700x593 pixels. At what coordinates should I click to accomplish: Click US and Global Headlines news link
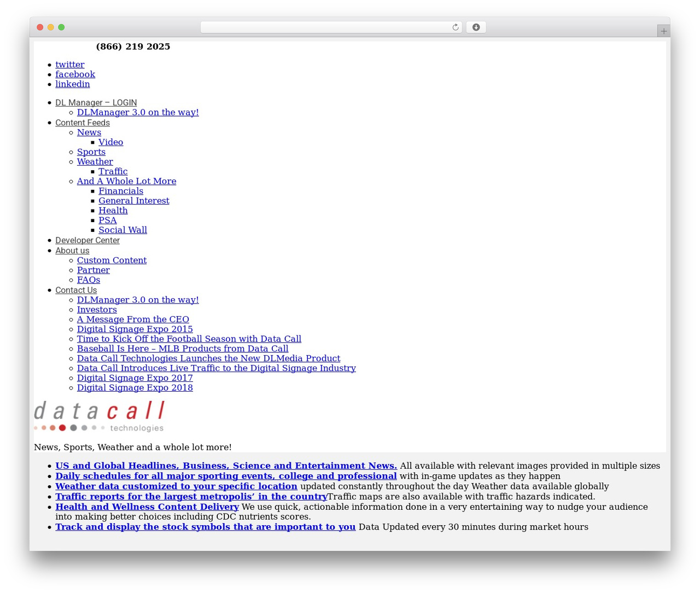(x=226, y=467)
